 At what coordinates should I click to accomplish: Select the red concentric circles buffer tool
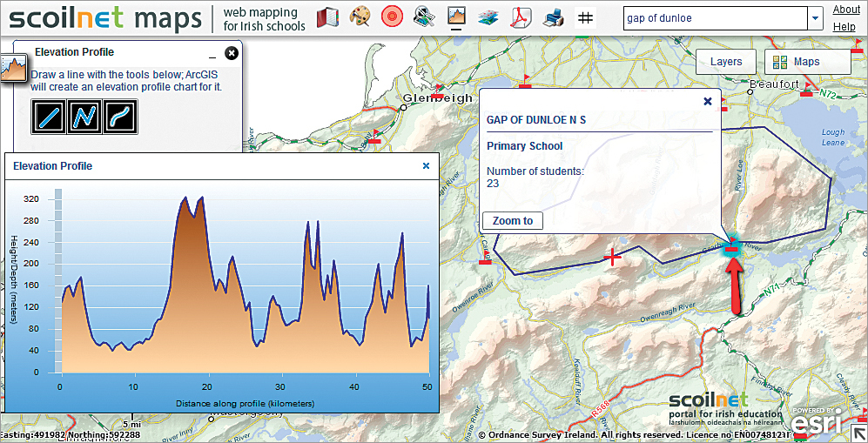(392, 17)
